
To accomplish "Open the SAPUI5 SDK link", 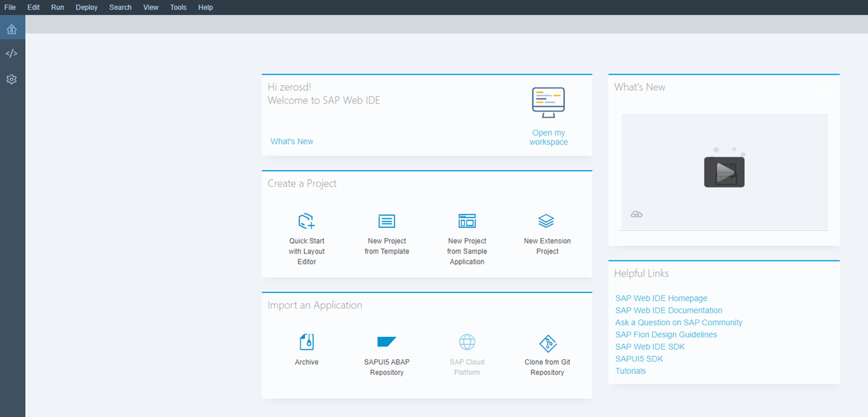I will pos(639,359).
